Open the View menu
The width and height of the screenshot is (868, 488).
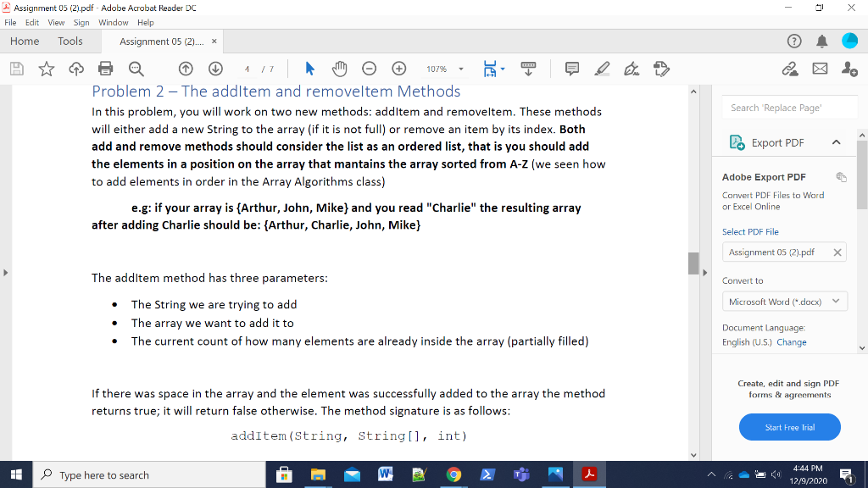tap(56, 23)
